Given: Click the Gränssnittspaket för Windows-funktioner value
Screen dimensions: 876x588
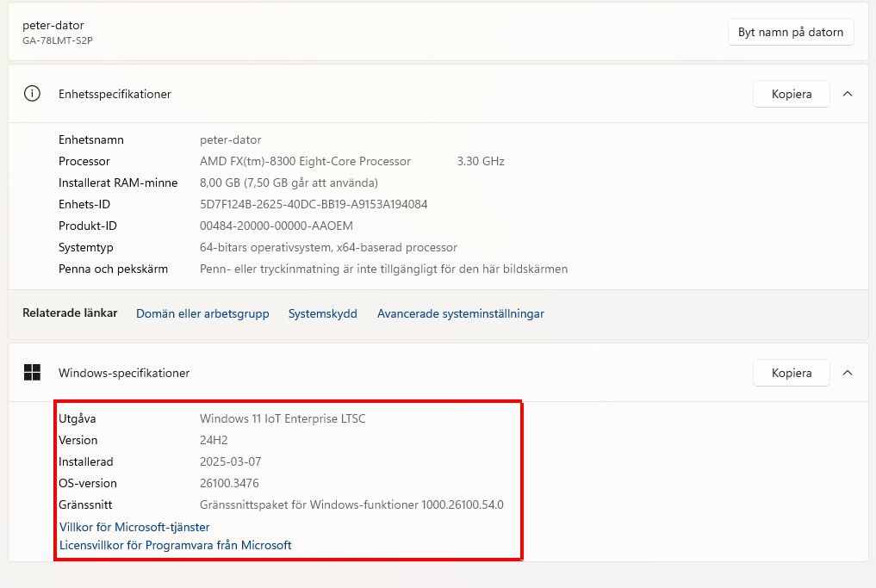Looking at the screenshot, I should [x=351, y=504].
